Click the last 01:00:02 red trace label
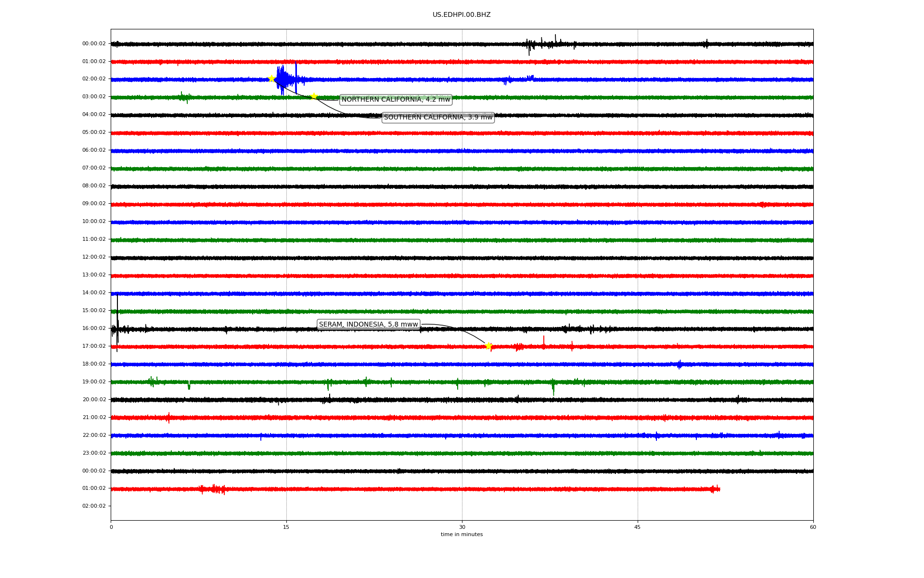 point(94,488)
